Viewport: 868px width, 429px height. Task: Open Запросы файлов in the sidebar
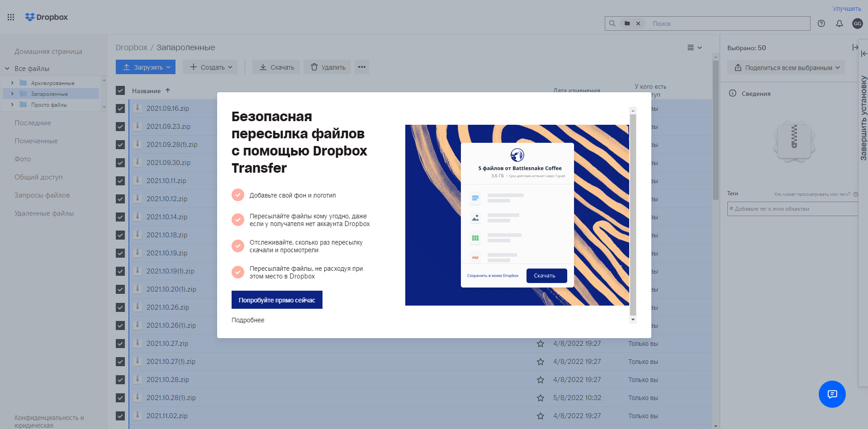click(42, 195)
